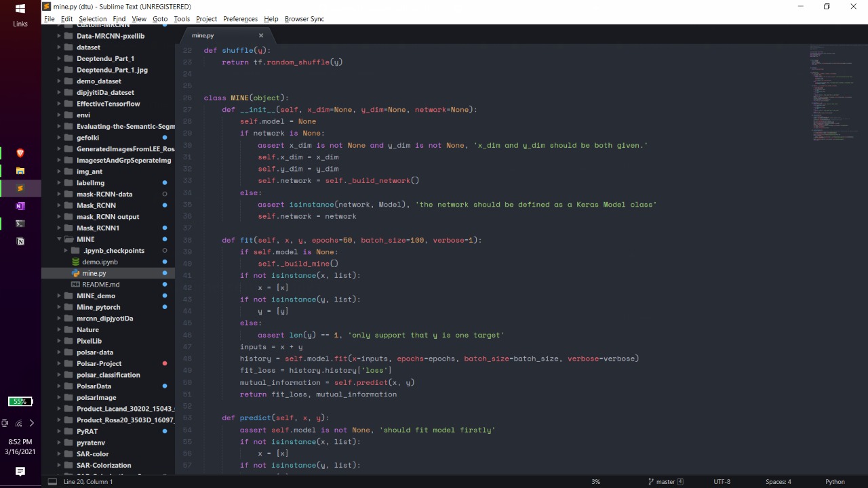Click the Sublime Text taskbar icon
The height and width of the screenshot is (488, 868).
(20, 188)
